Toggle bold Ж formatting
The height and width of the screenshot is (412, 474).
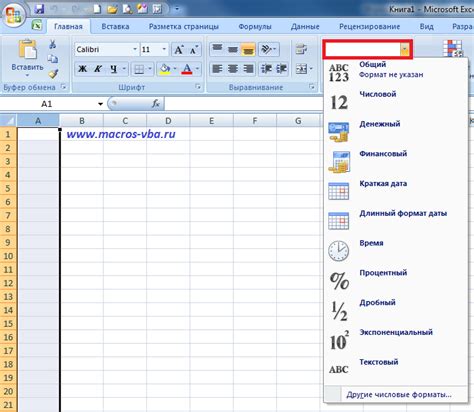82,69
